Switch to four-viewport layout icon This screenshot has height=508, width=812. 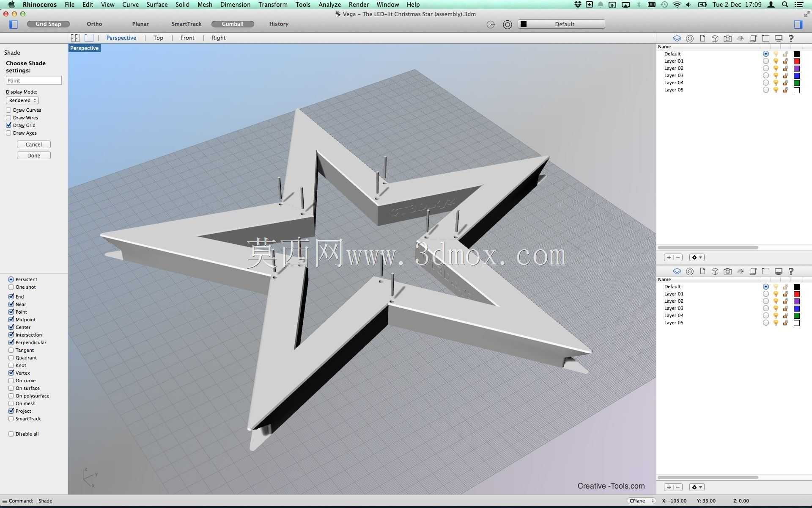(x=75, y=38)
